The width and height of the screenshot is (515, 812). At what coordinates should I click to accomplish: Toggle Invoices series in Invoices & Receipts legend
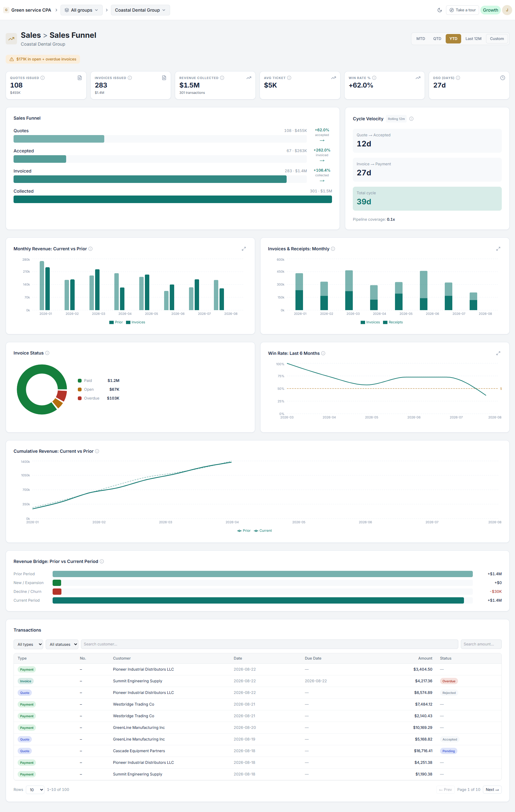(x=370, y=322)
